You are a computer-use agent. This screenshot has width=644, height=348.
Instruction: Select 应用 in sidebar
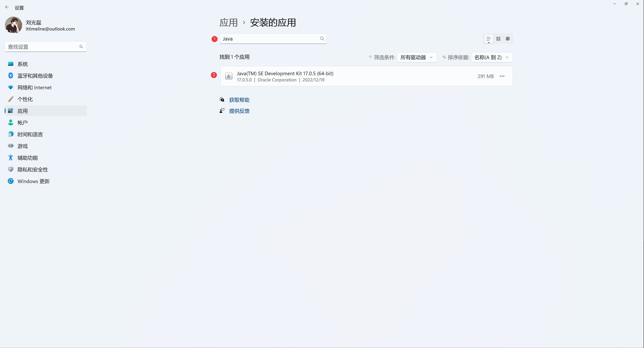45,111
